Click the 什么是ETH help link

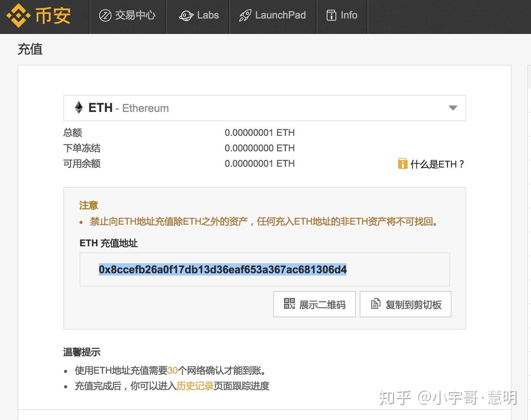pyautogui.click(x=436, y=164)
